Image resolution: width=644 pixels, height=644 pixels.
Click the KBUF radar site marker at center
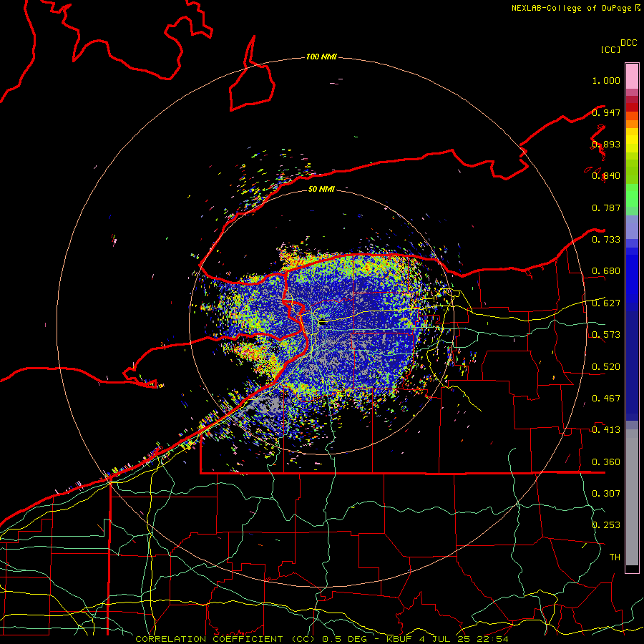pyautogui.click(x=323, y=323)
